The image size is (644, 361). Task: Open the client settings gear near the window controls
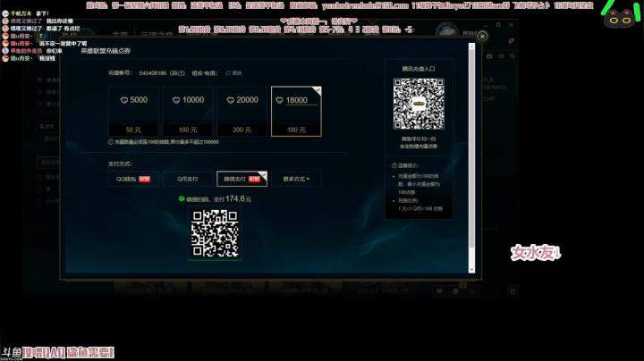click(x=498, y=25)
